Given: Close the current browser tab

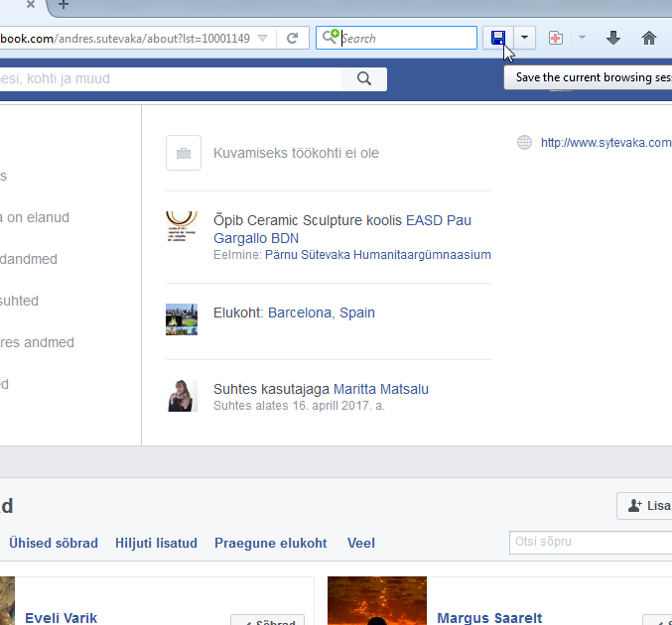Looking at the screenshot, I should click(31, 5).
